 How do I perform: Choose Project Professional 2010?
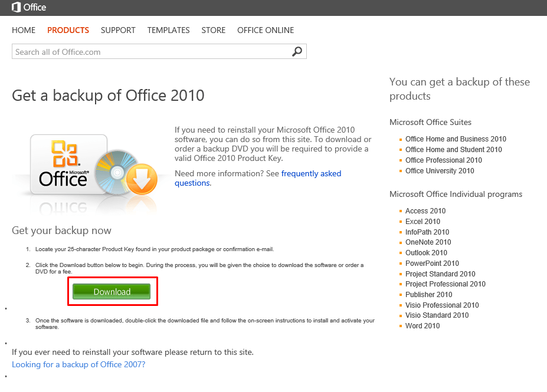tap(445, 284)
